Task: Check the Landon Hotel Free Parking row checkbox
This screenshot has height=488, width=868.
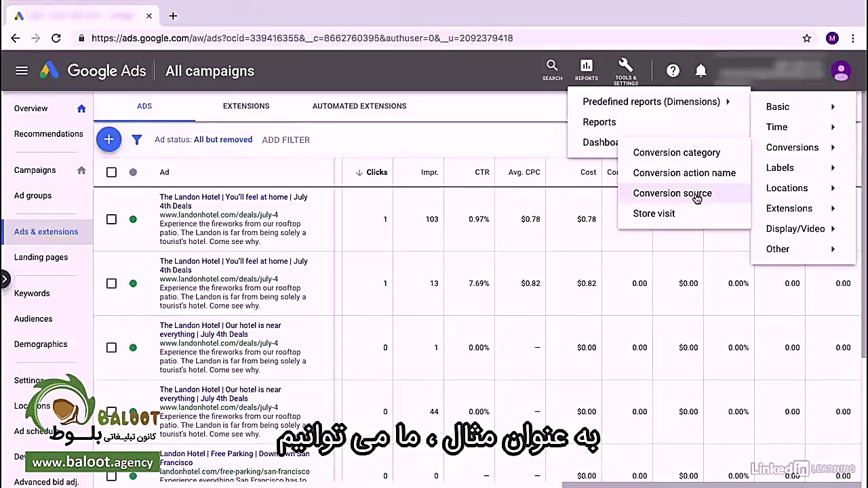Action: click(x=111, y=475)
